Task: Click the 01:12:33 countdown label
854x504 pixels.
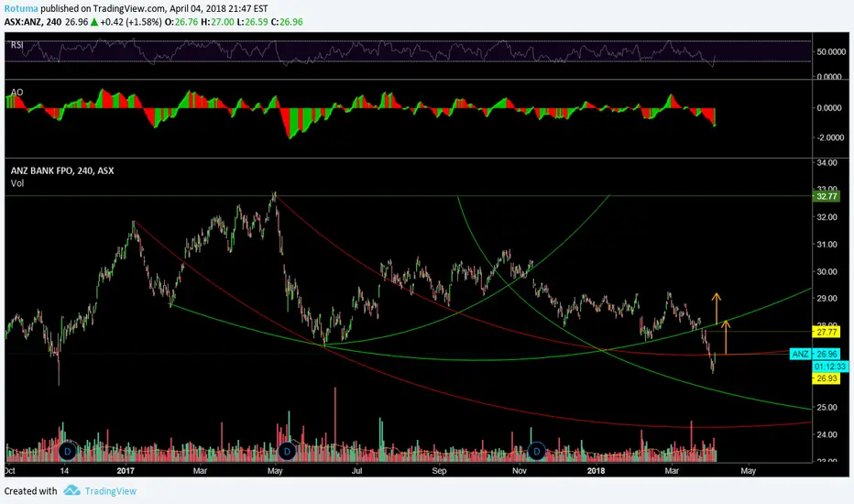Action: point(830,367)
